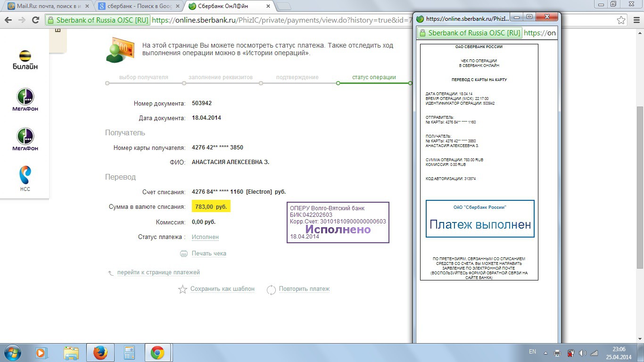Click the network signal tray icon
The width and height of the screenshot is (644, 362).
click(594, 353)
